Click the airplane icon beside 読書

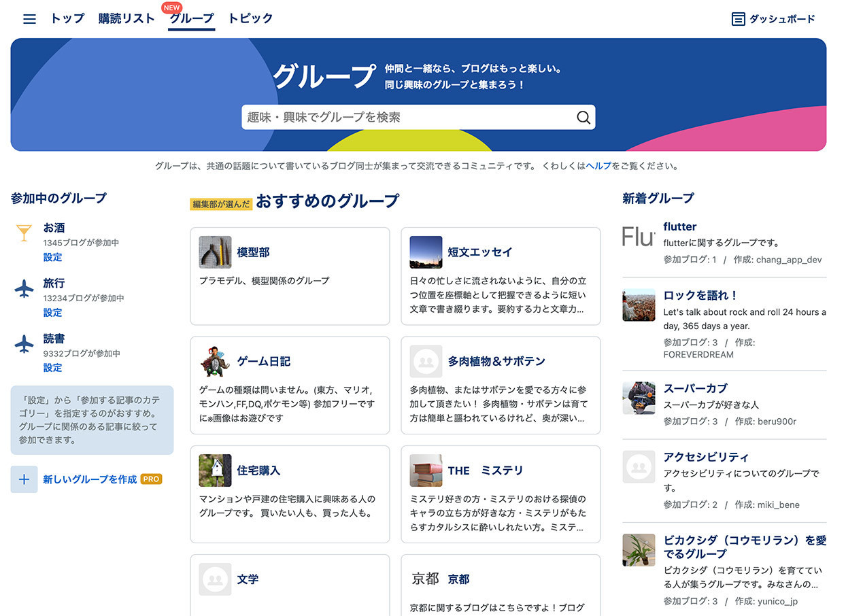[x=24, y=344]
